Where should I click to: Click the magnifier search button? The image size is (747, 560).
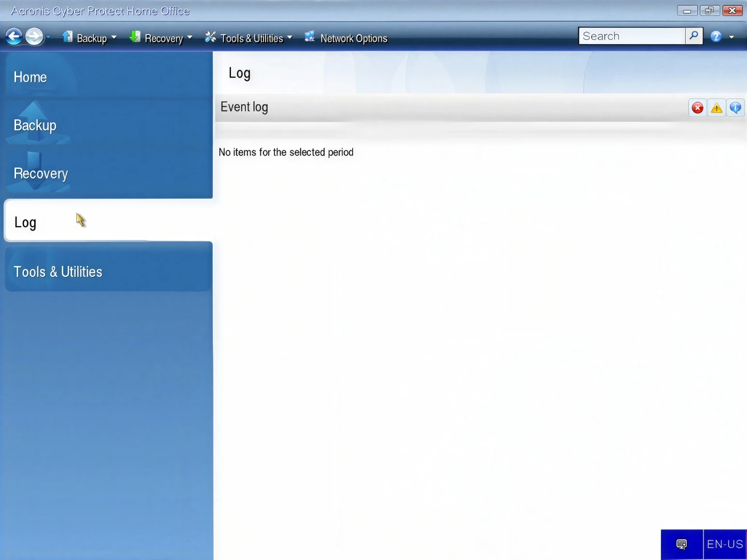click(x=694, y=36)
